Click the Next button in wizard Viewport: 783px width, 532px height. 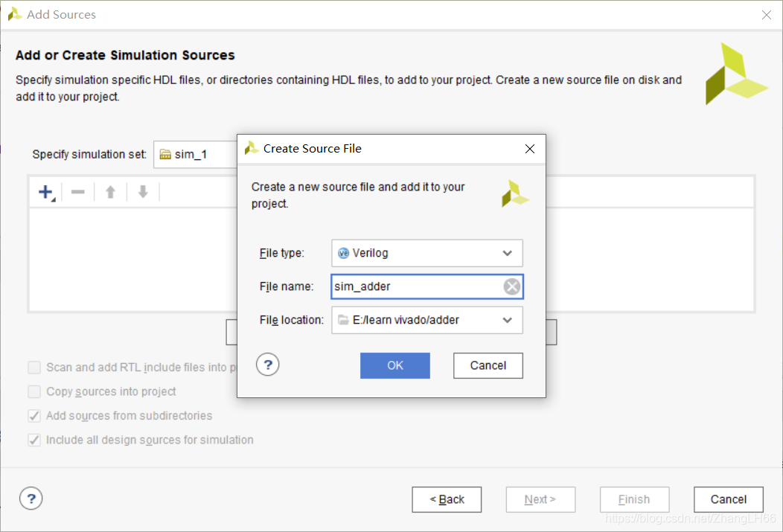pos(540,499)
